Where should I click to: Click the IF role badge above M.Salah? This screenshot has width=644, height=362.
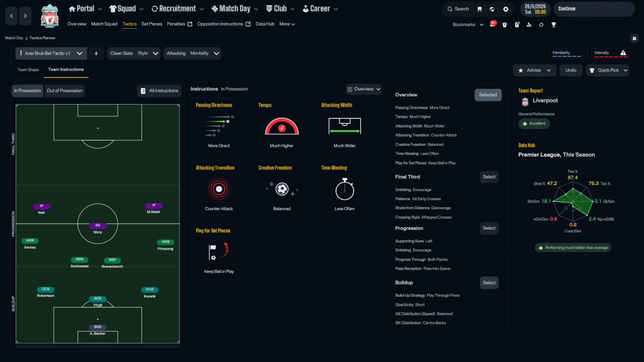[x=154, y=206]
